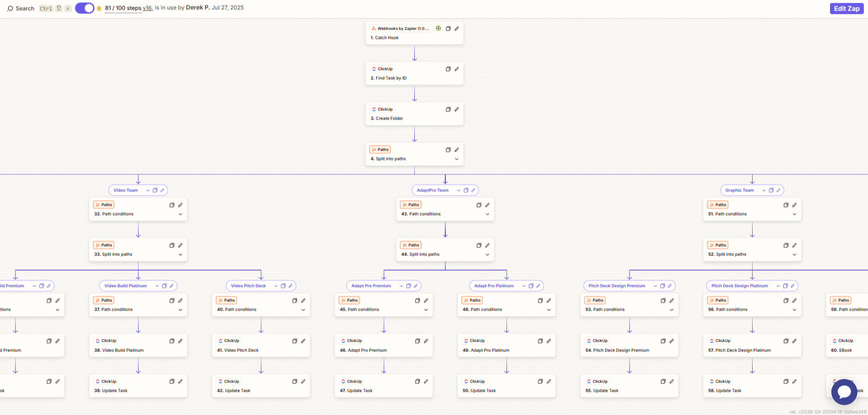Select step 38 Video Build Platinum
This screenshot has height=415, width=868.
click(x=138, y=345)
